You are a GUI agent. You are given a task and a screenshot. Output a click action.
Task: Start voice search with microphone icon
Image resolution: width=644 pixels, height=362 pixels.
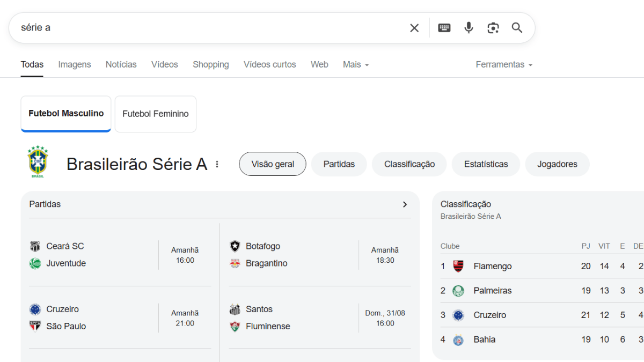(469, 28)
